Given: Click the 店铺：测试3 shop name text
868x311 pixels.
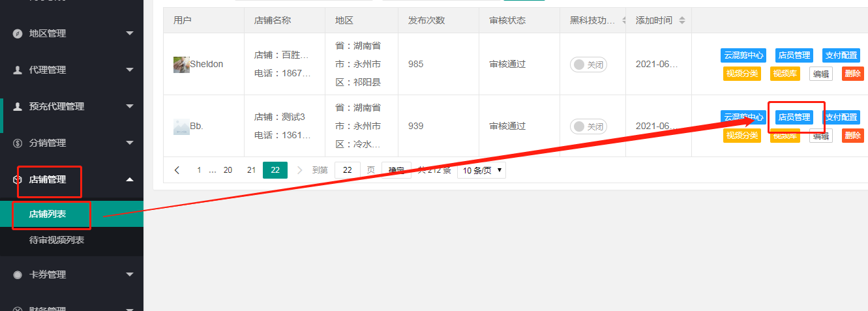Looking at the screenshot, I should pos(280,117).
